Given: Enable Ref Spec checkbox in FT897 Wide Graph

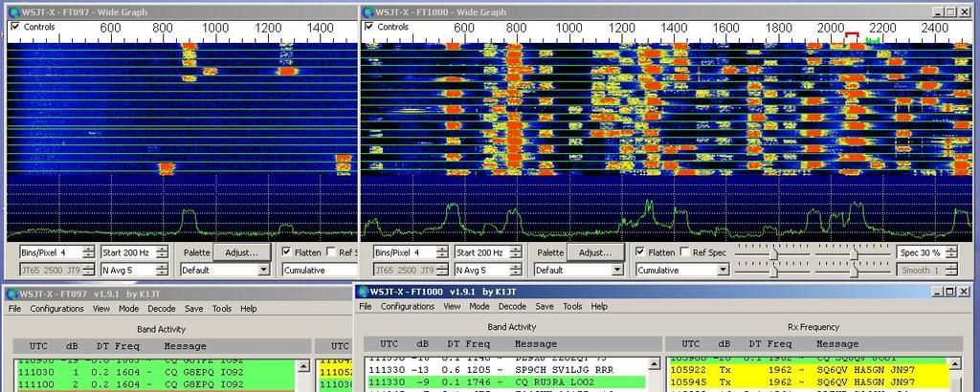Looking at the screenshot, I should 331,252.
